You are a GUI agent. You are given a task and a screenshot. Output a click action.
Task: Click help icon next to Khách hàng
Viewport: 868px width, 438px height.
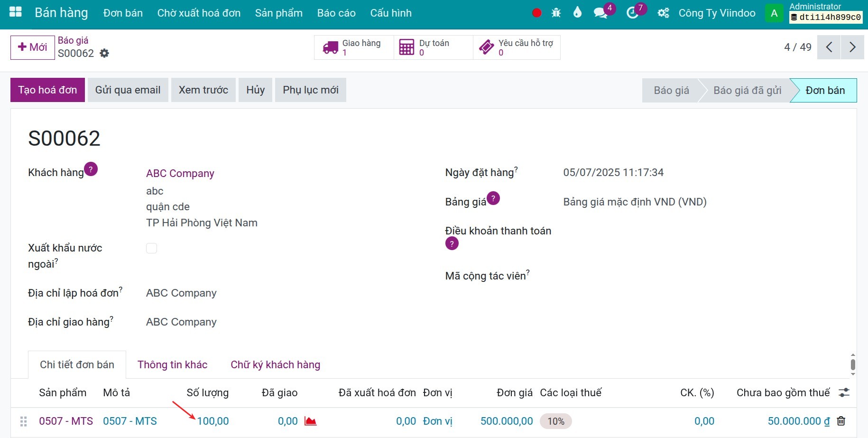click(91, 169)
